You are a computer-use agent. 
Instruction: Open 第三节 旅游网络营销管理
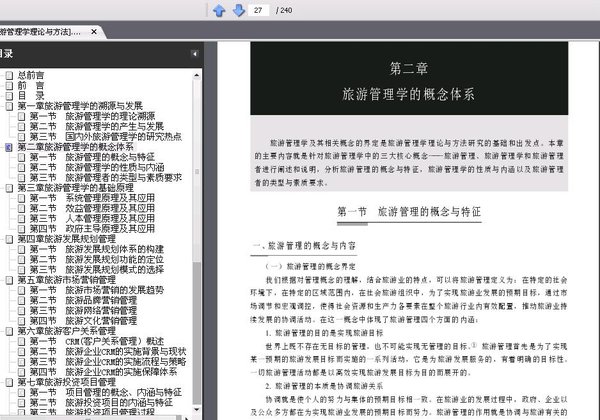83,310
